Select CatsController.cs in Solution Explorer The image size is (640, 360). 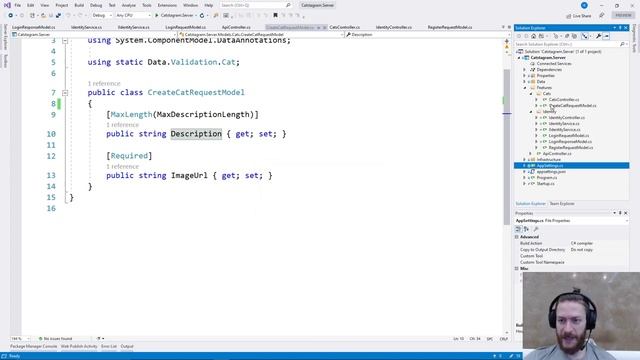pos(564,100)
